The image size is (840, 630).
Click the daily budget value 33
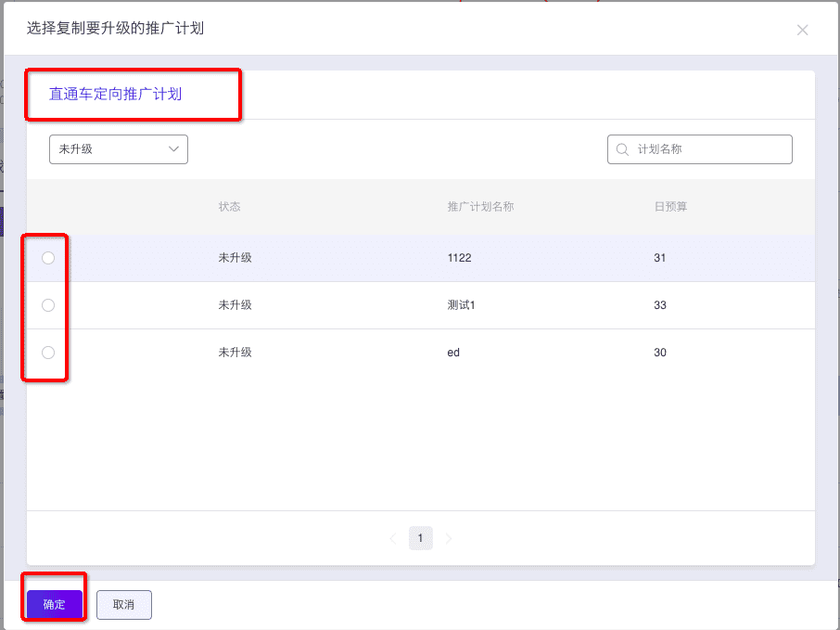(659, 305)
